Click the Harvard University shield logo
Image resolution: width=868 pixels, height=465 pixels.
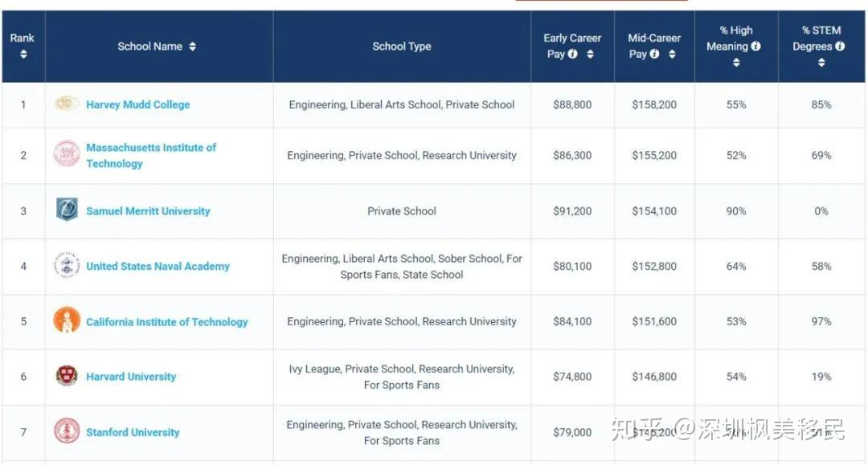tap(67, 376)
